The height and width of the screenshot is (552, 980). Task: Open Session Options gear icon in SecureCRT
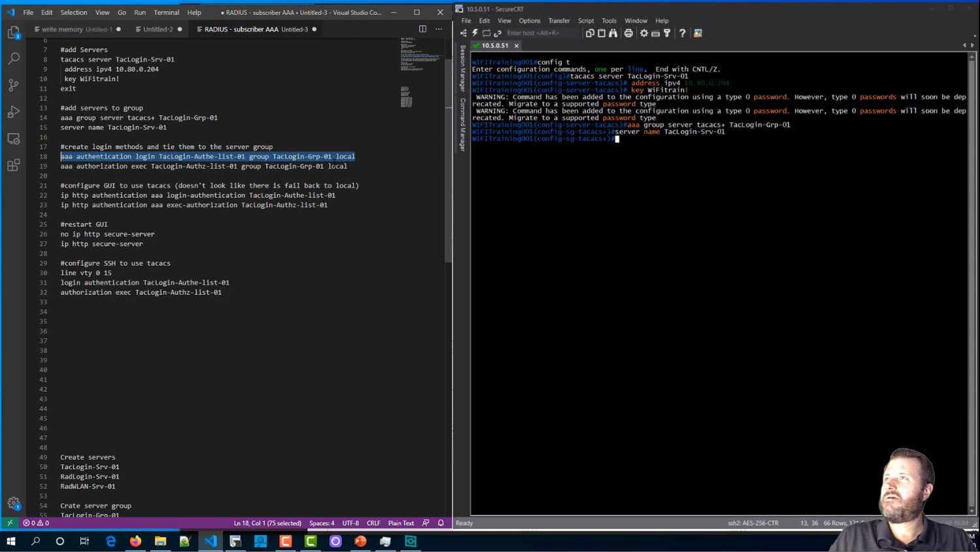pos(644,33)
